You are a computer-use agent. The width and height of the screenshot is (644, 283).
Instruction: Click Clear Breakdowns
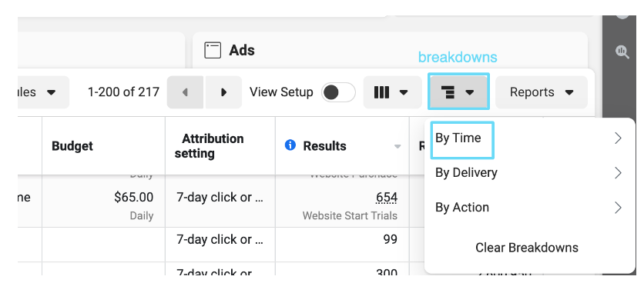[x=527, y=248]
